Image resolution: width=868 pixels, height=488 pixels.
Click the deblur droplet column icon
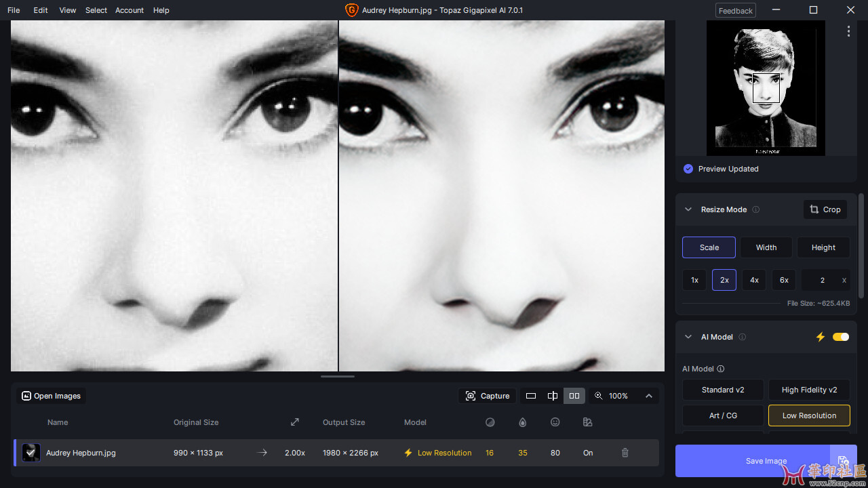[x=523, y=422]
